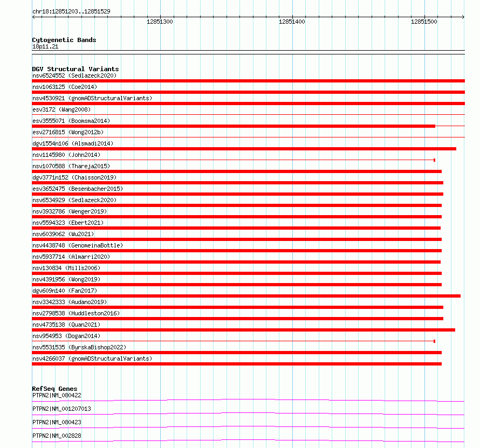The width and height of the screenshot is (480, 448).
Task: Click the DGV Structural Variants track title
Action: pos(76,69)
